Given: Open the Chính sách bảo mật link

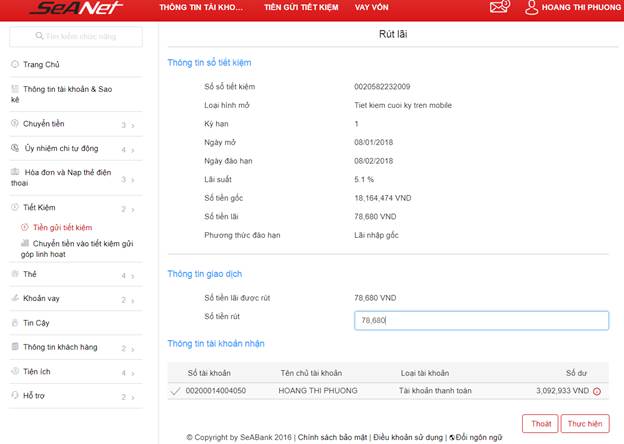Looking at the screenshot, I should [332, 437].
